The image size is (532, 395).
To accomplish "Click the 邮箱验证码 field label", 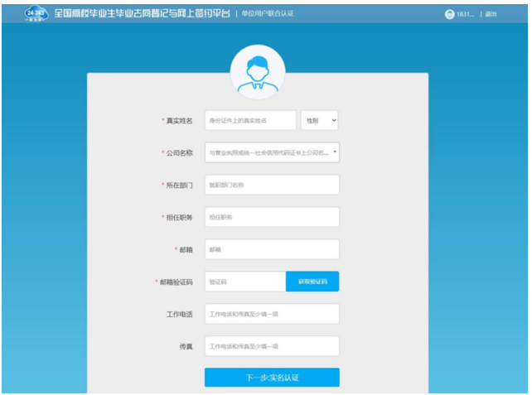I will [x=176, y=282].
